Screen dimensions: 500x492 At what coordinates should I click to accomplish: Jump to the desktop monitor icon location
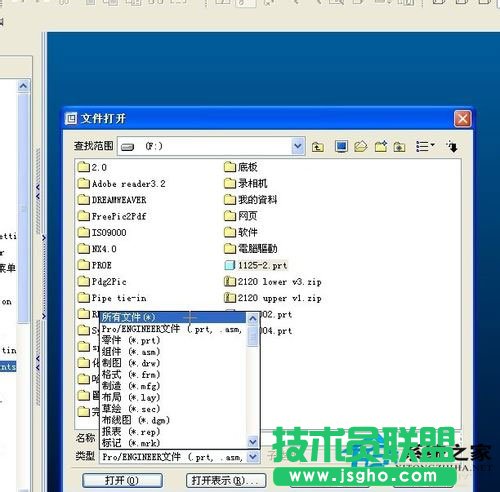point(341,146)
